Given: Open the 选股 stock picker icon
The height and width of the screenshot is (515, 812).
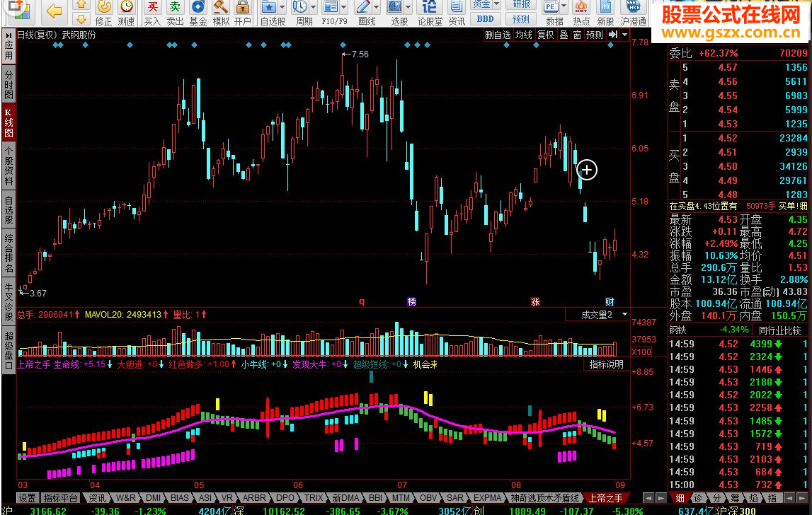Looking at the screenshot, I should (x=394, y=7).
